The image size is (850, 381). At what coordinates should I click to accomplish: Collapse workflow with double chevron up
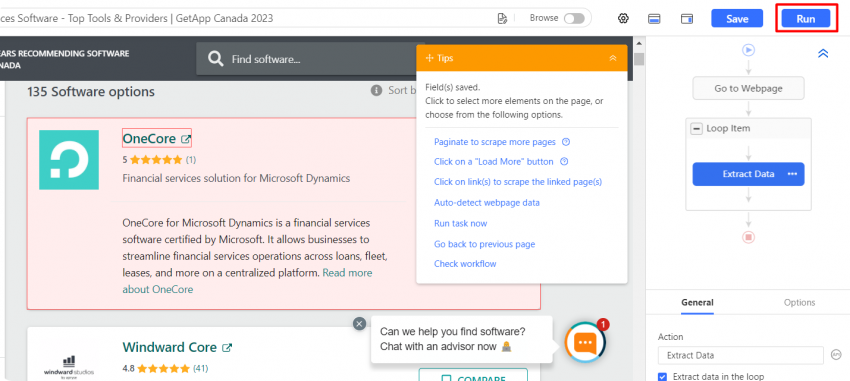[x=823, y=53]
